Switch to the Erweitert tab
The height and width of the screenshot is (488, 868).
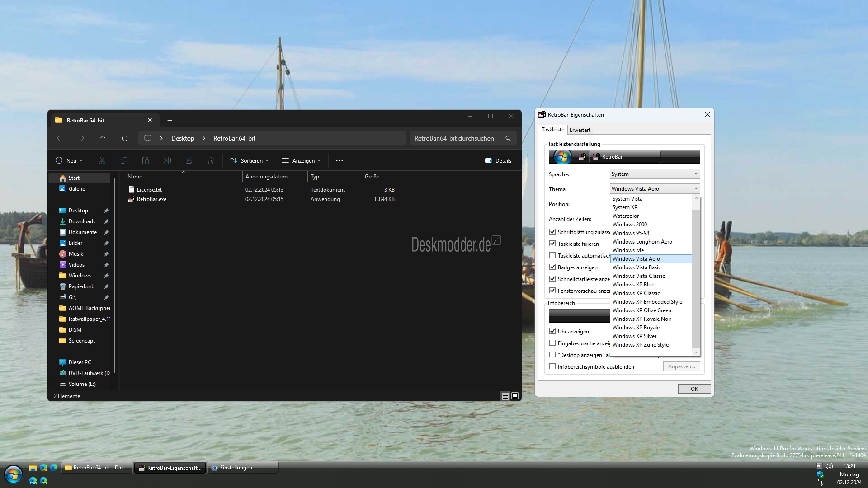580,130
